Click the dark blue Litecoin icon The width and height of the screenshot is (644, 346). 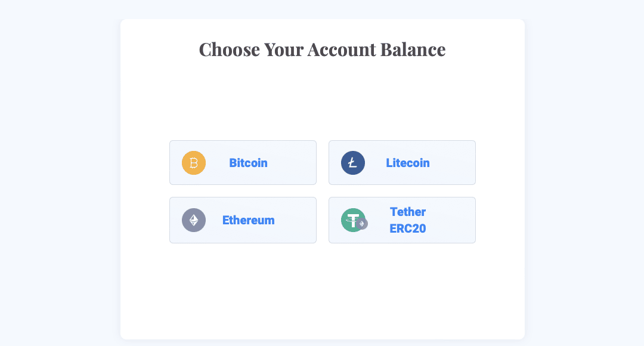point(353,163)
